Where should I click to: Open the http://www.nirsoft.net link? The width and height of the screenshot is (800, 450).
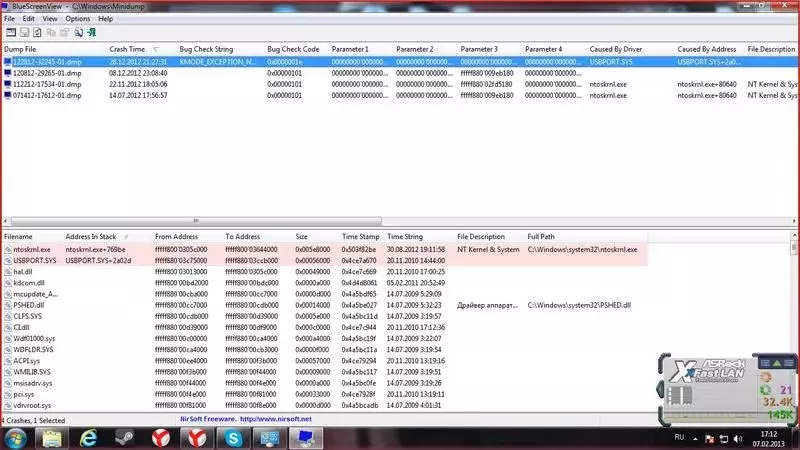(x=276, y=419)
